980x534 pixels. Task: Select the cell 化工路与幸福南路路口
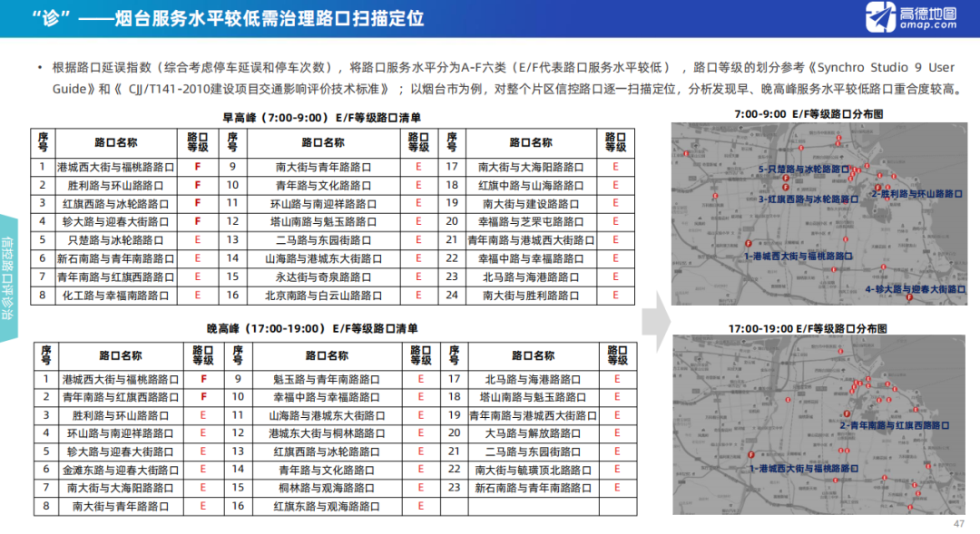pyautogui.click(x=116, y=296)
